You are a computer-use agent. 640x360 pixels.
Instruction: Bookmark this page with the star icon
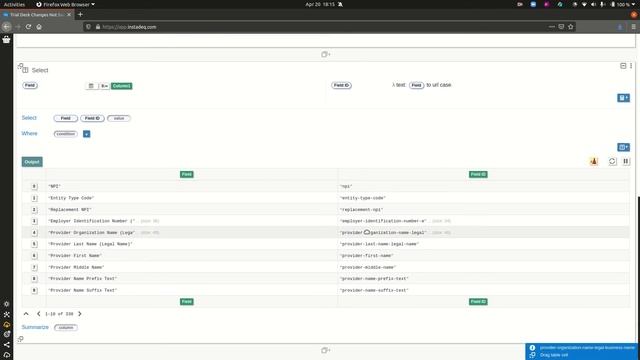pyautogui.click(x=571, y=27)
